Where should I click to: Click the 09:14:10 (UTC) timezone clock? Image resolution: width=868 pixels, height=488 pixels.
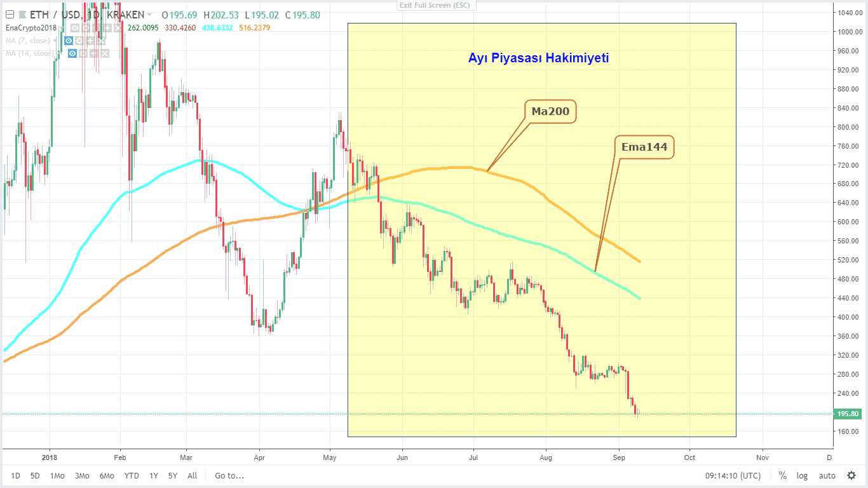click(733, 475)
